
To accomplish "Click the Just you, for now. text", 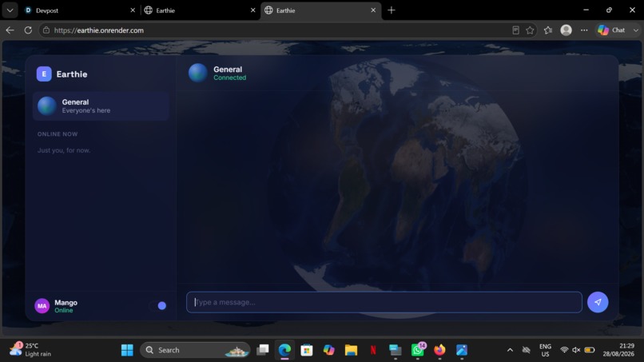I will pos(64,150).
